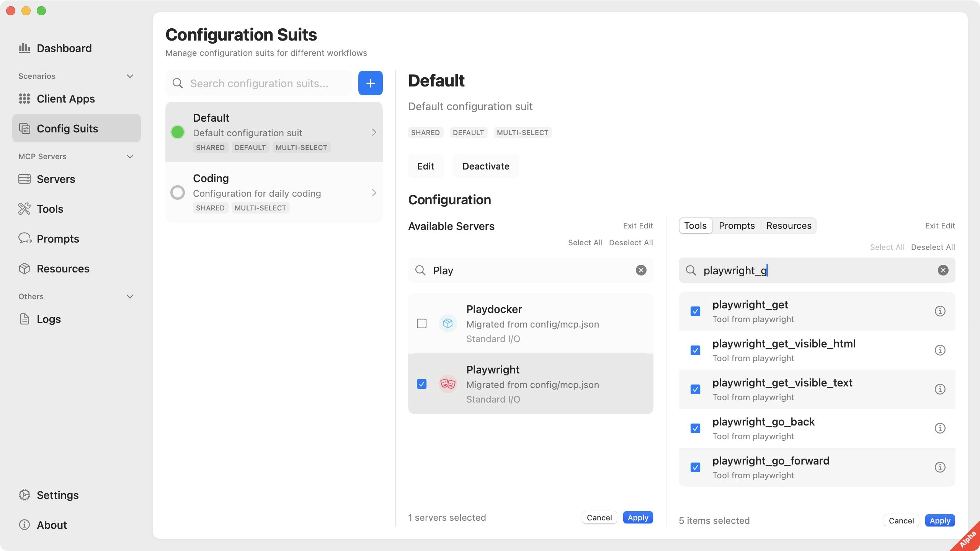Open Dashboard from the bar chart icon

(24, 48)
